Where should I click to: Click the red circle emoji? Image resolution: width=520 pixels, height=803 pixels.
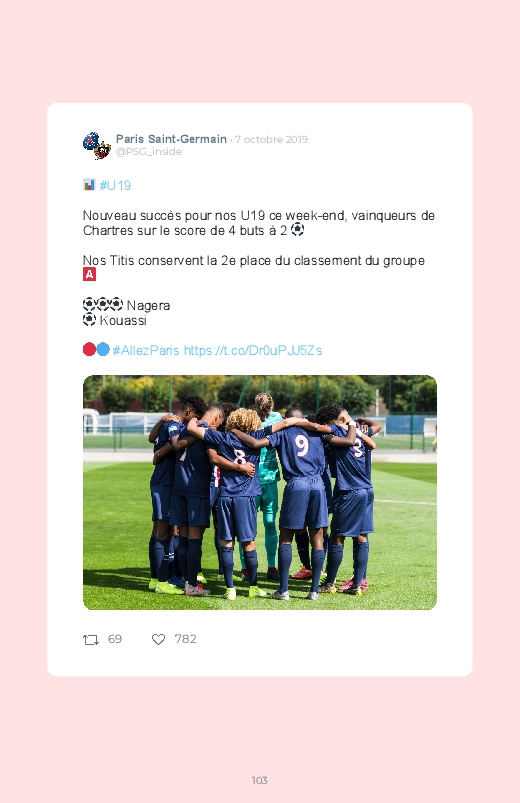tap(89, 349)
